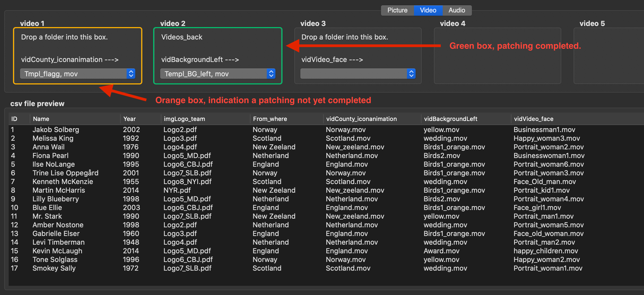
Task: Click Portrait_man1.mov cell
Action: tap(544, 216)
